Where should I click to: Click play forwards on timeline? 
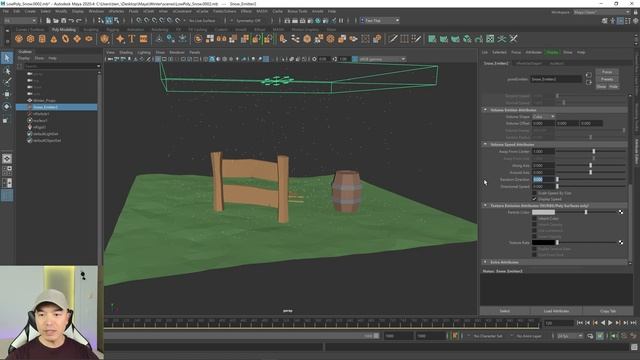tap(610, 323)
